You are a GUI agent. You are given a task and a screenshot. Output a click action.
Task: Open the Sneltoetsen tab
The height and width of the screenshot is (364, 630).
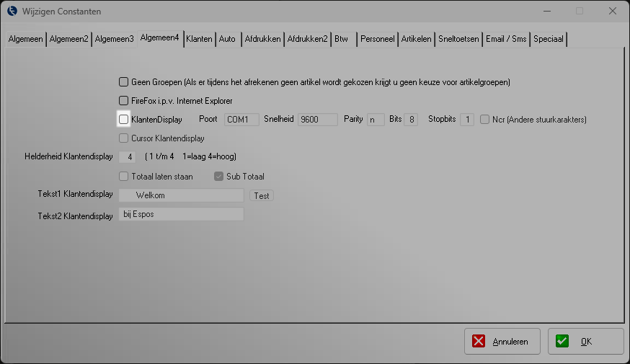coord(458,39)
